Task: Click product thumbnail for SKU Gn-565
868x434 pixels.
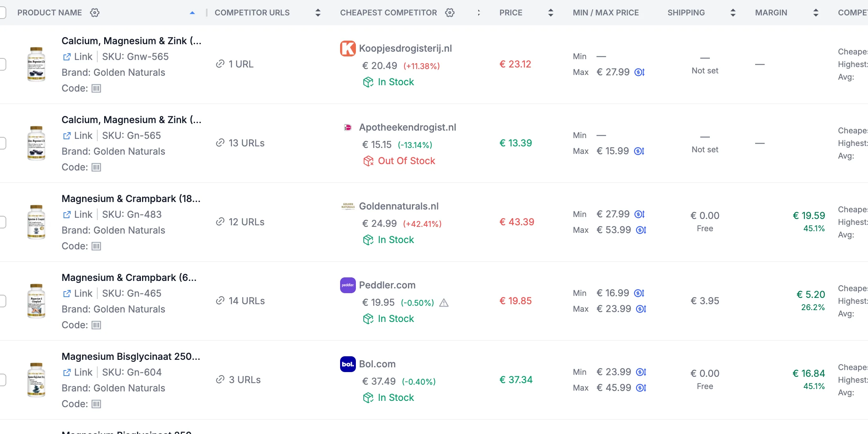Action: (x=36, y=143)
